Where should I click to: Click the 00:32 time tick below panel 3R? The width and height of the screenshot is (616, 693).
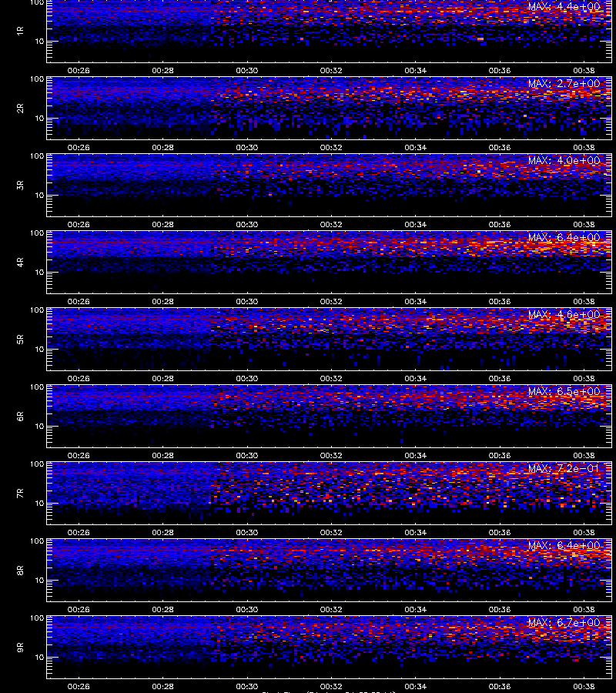click(331, 225)
